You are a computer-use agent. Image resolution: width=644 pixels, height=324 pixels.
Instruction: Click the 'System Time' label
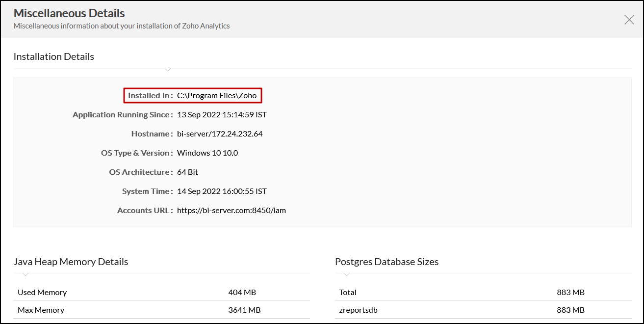point(147,191)
